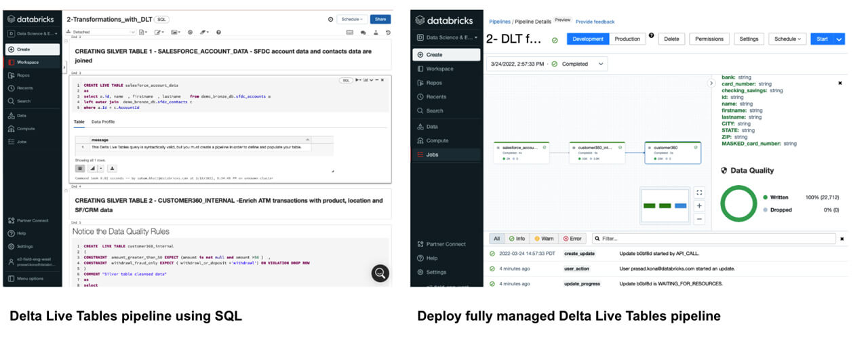Open the 3/24/2022 Completed update dropdown
The width and height of the screenshot is (868, 341).
point(547,64)
